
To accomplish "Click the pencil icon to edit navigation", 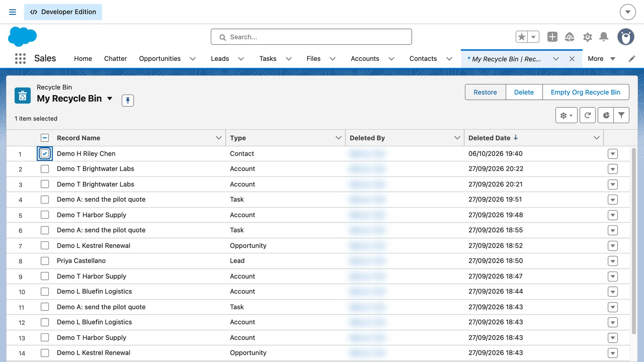I will pos(632,59).
